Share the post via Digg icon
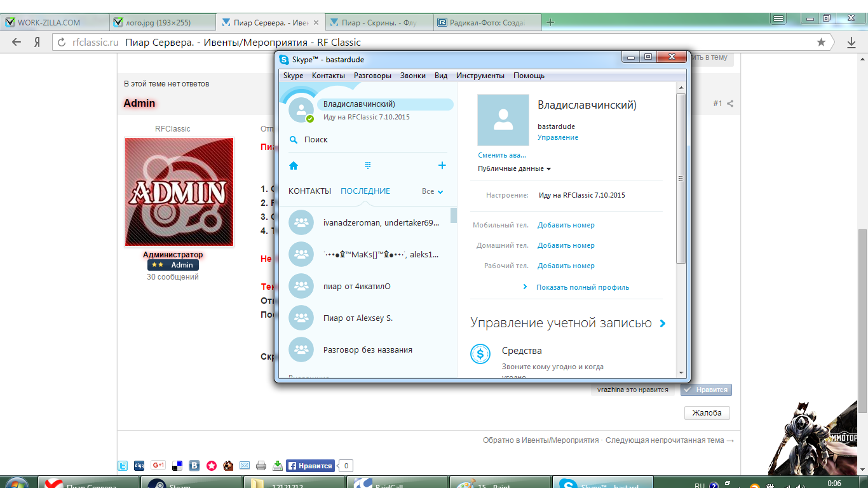Image resolution: width=868 pixels, height=488 pixels. pos(140,466)
